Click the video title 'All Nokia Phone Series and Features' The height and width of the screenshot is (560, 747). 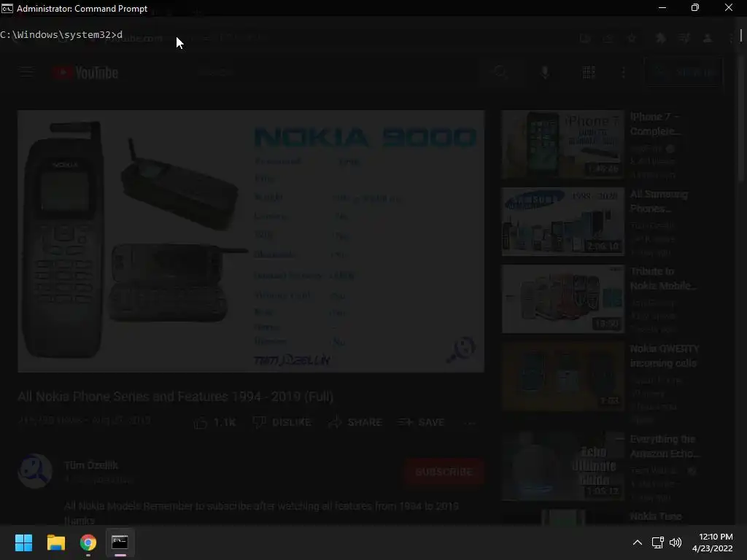pyautogui.click(x=175, y=397)
